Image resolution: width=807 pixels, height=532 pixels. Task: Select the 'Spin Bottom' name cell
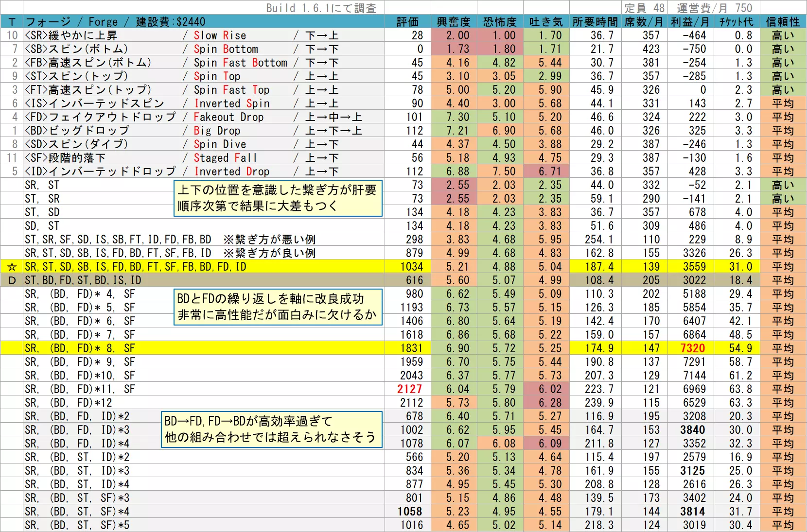[226, 49]
